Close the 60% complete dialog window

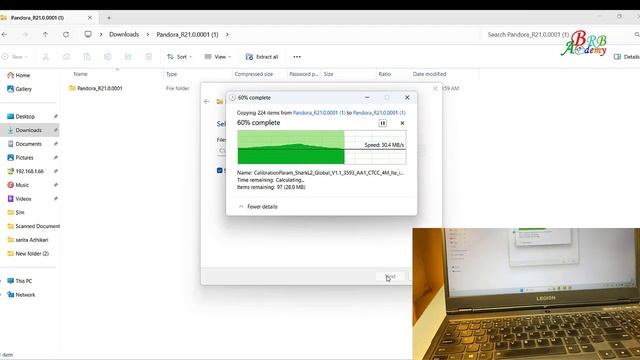click(x=407, y=98)
